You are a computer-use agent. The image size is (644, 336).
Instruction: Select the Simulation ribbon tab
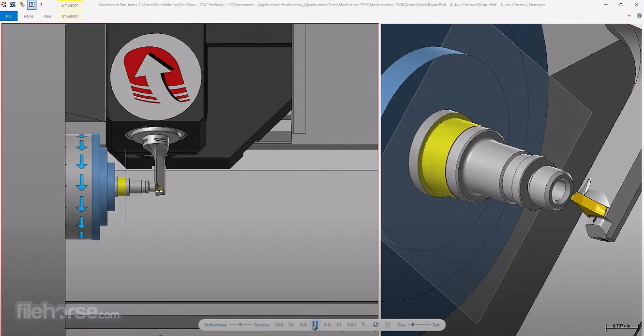point(70,16)
